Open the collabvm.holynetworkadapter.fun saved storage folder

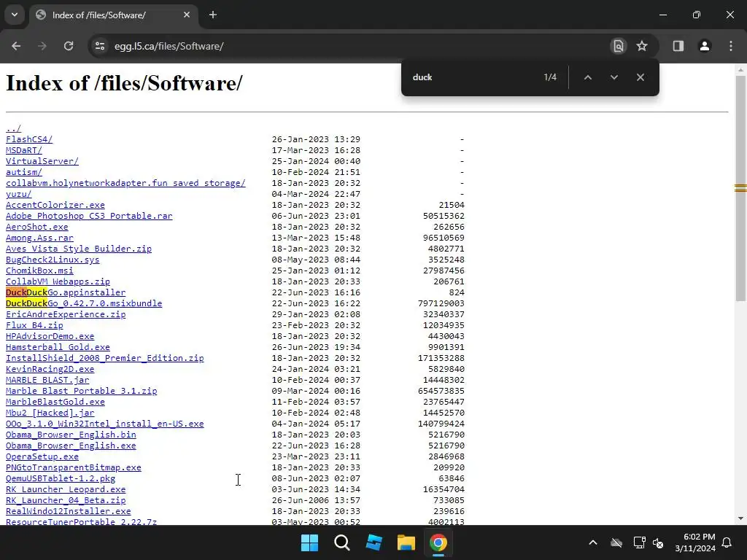[125, 183]
